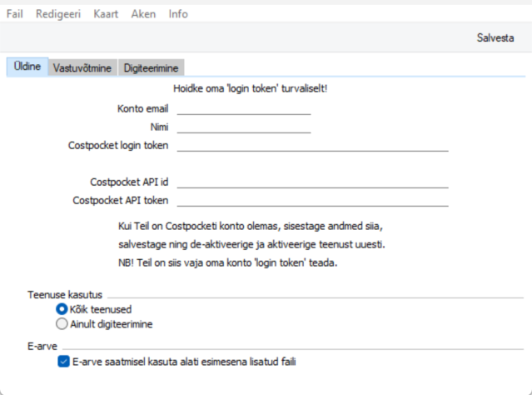
Task: Open the Aken menu
Action: point(143,14)
